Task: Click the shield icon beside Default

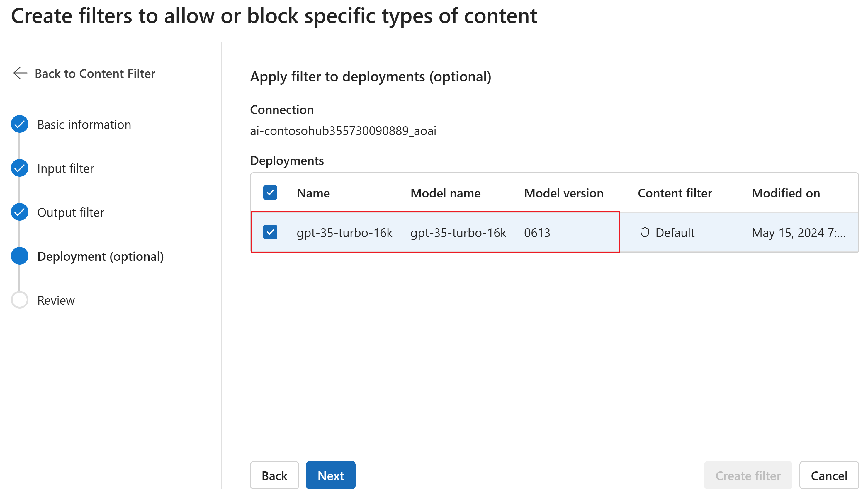Action: [x=644, y=232]
